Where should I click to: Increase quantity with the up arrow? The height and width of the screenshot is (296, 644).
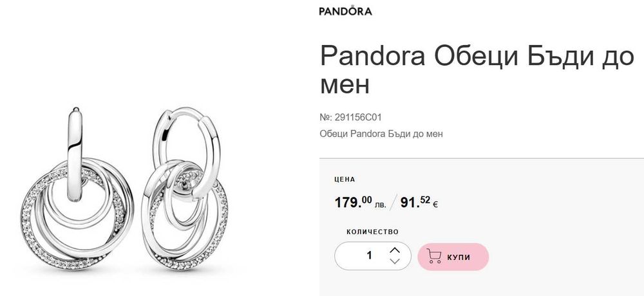(x=395, y=250)
